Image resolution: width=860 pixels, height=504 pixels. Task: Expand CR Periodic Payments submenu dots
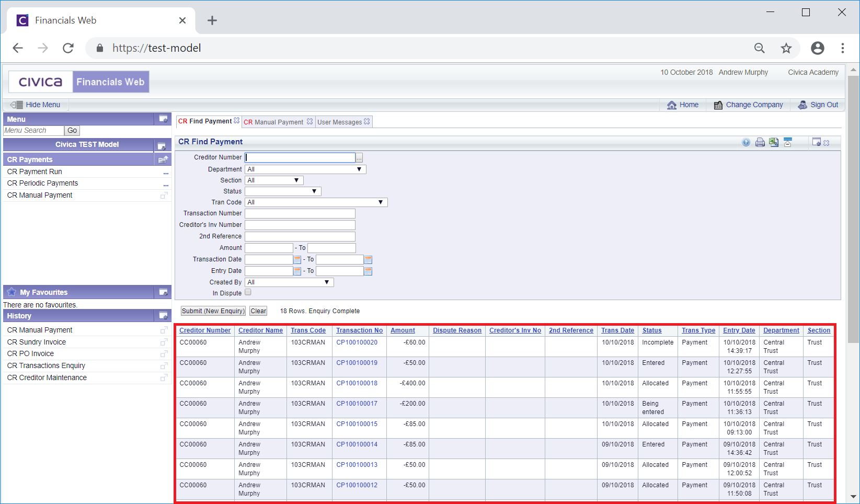tap(166, 185)
